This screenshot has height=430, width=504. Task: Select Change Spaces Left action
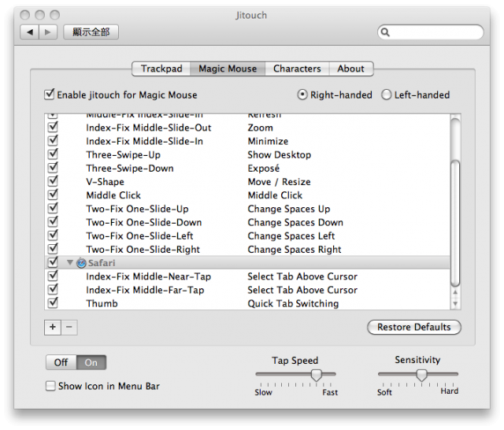click(291, 236)
